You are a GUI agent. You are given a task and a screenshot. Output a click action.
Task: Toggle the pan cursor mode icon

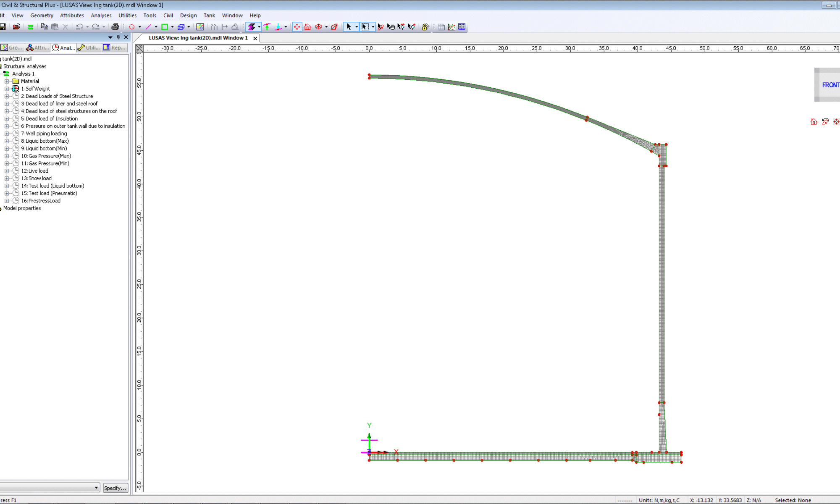pos(391,26)
